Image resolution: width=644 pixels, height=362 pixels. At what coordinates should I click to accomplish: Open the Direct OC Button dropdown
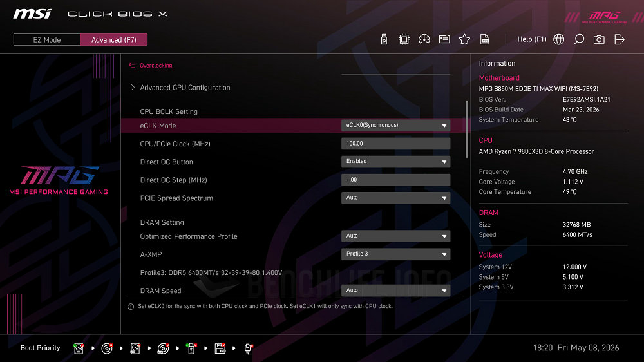click(395, 162)
